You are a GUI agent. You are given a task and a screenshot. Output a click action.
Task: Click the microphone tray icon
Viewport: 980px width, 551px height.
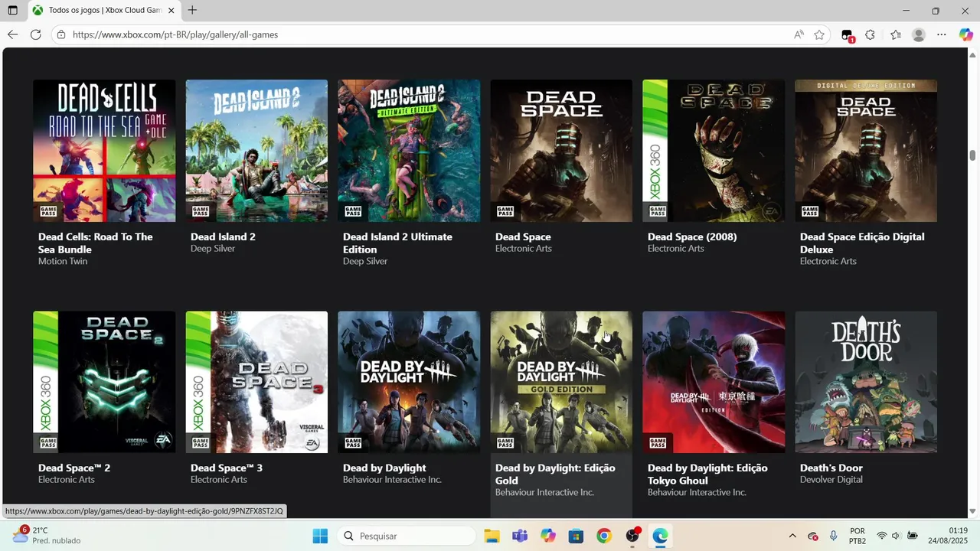pos(834,536)
